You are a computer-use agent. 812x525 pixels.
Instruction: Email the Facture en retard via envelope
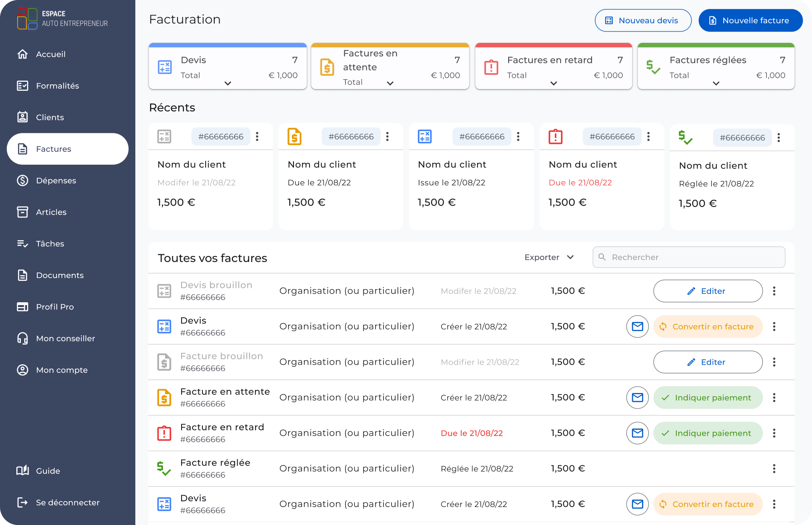coord(637,433)
